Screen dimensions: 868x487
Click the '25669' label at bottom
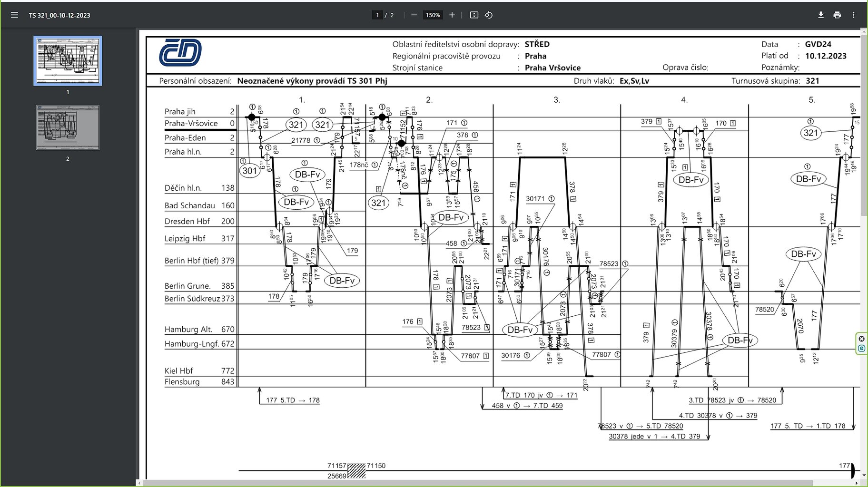[x=337, y=476]
